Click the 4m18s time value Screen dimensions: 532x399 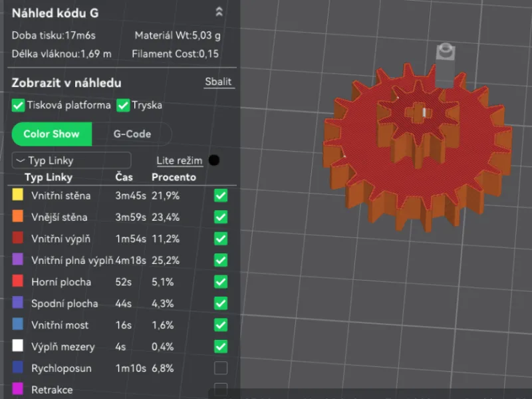pos(130,261)
